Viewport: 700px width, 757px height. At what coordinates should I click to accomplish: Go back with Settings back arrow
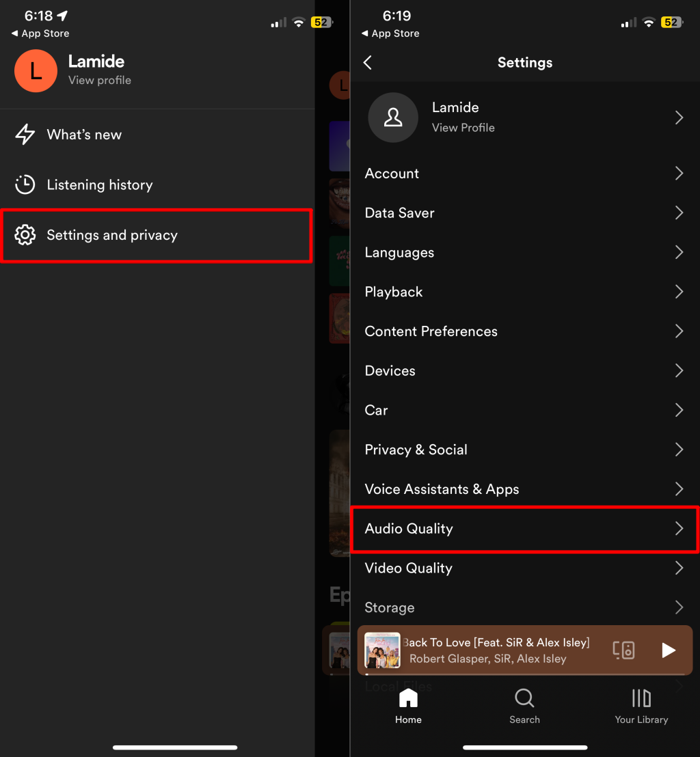(x=368, y=62)
